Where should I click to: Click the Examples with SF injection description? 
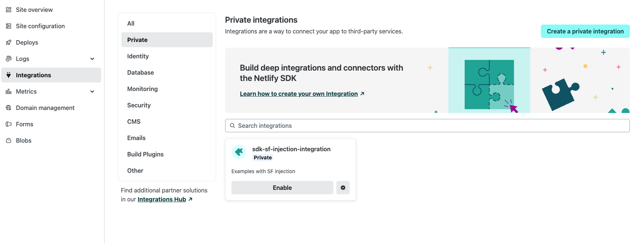coord(263,171)
